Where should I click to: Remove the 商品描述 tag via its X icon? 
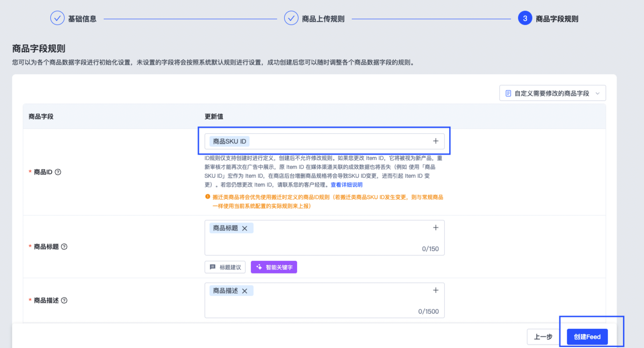245,290
